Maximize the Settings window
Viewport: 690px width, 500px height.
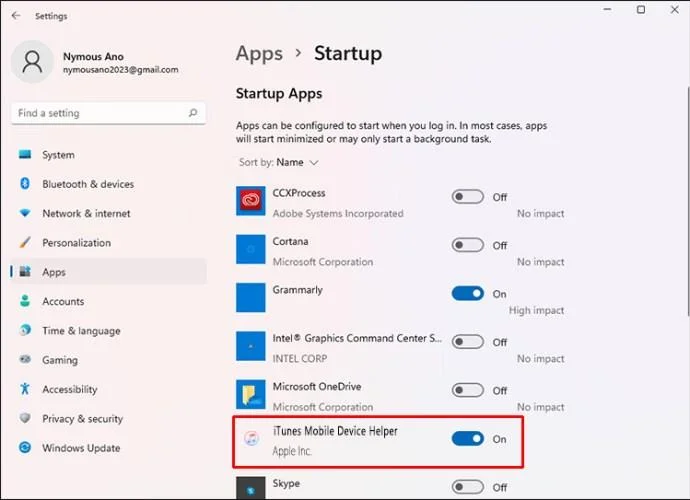pos(641,9)
